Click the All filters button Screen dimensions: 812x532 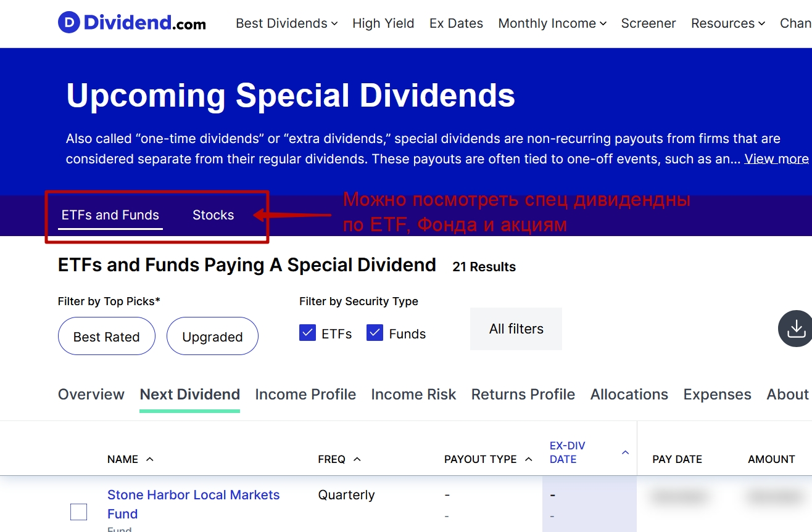coord(516,329)
